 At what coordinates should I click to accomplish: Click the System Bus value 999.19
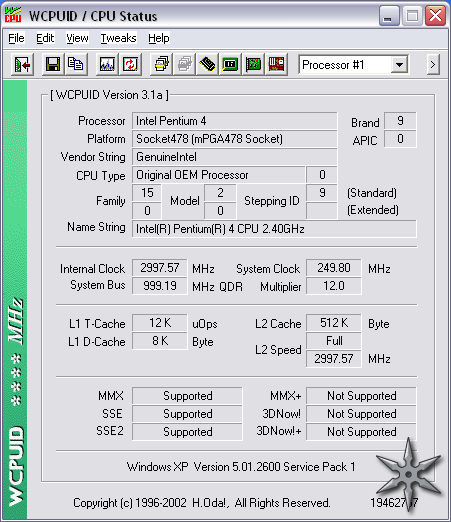(x=160, y=286)
